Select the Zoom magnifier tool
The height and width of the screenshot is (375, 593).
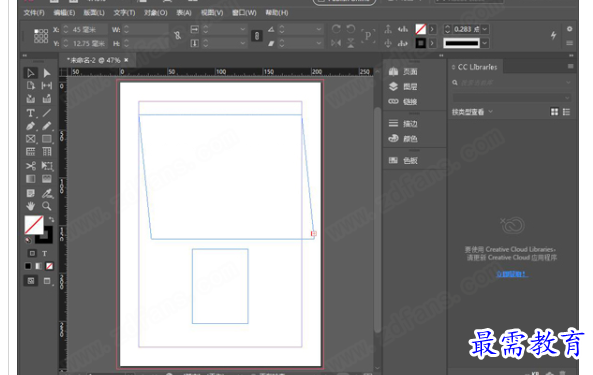pos(47,206)
